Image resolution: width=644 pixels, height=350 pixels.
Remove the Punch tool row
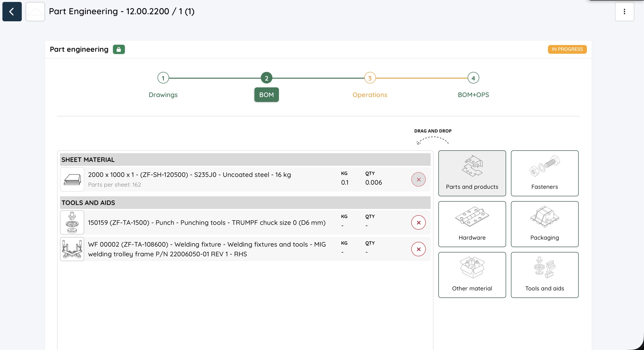tap(418, 222)
